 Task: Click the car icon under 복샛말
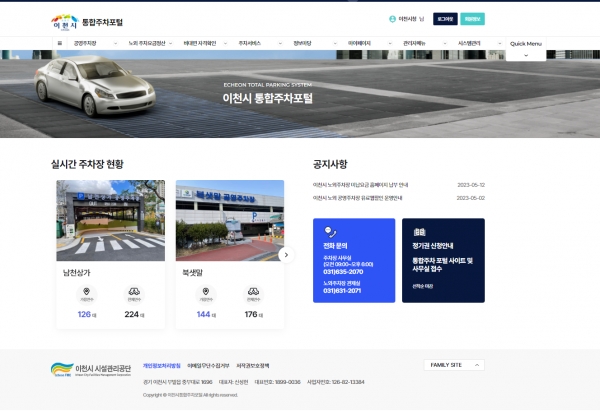click(x=252, y=292)
